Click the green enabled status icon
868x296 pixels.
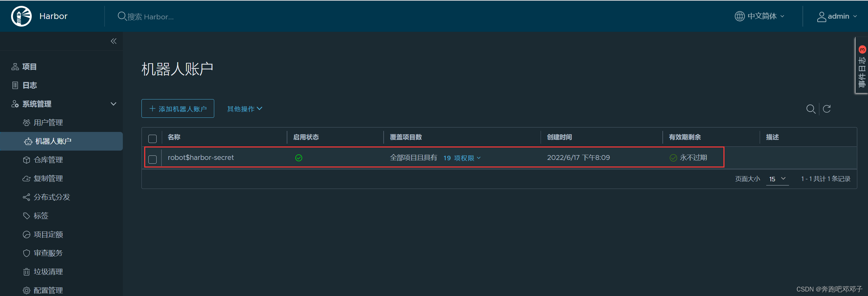point(299,158)
